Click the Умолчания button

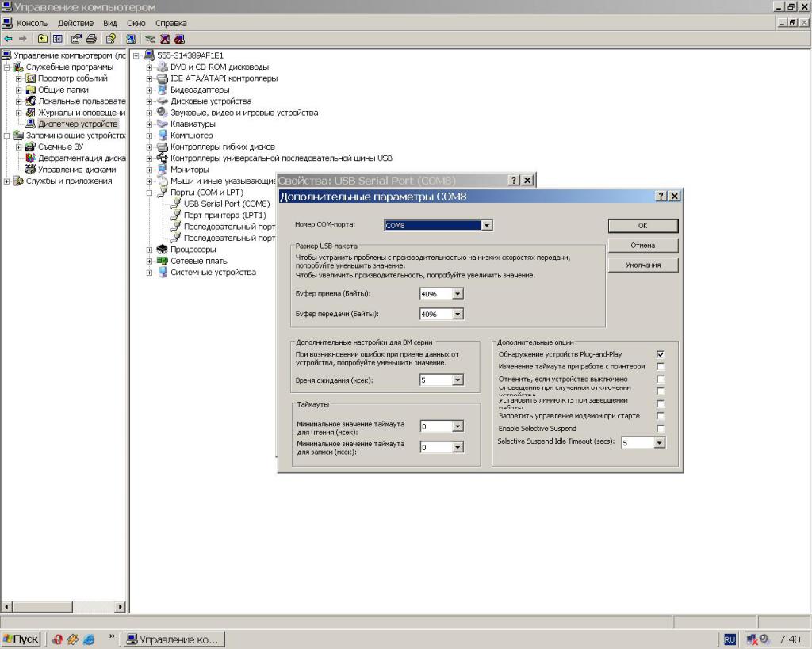pos(642,265)
